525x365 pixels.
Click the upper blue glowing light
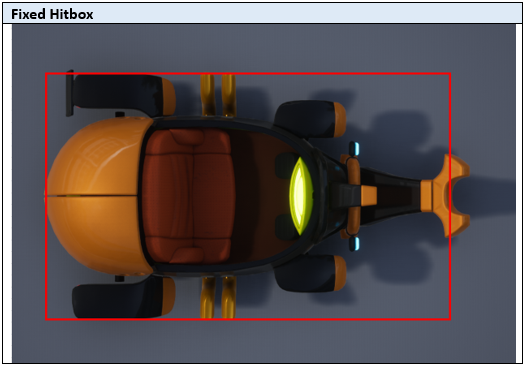point(354,149)
